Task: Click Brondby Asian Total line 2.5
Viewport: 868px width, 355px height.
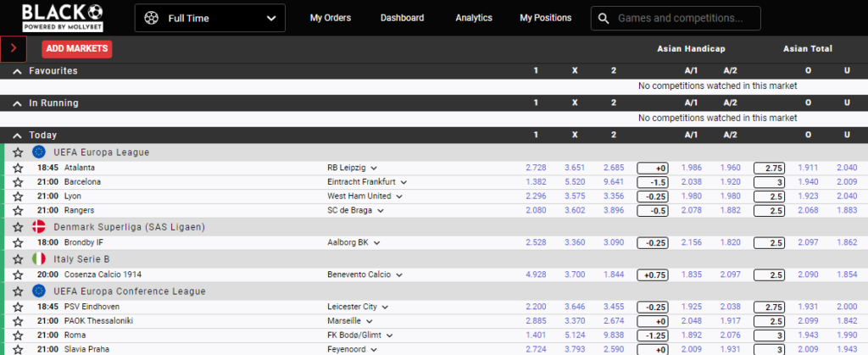Action: coord(769,243)
